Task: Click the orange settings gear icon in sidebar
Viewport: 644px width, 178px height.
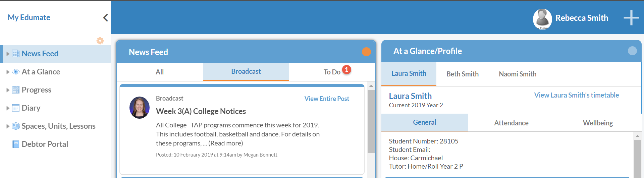Action: pos(100,41)
